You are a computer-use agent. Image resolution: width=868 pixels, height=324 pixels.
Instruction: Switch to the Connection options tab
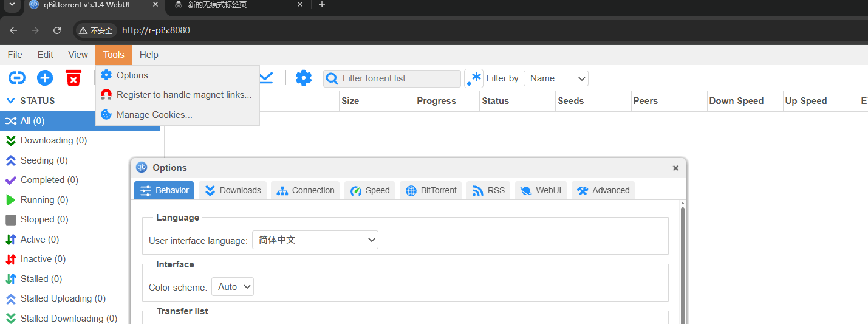point(306,190)
